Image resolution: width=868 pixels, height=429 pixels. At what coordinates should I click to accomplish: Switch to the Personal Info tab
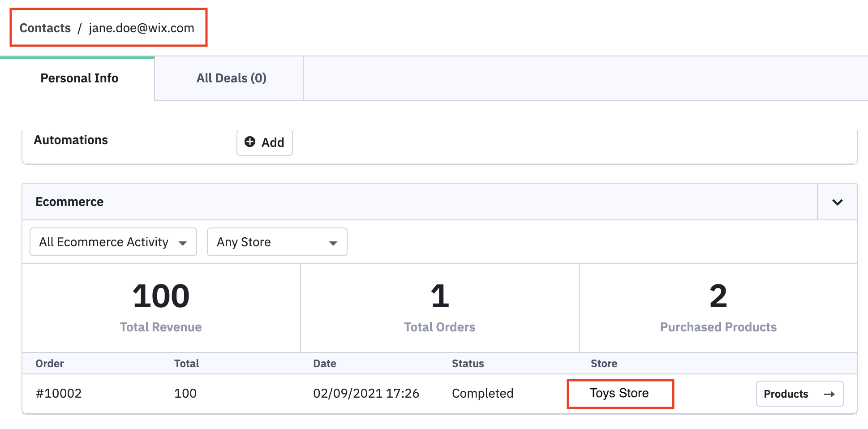pos(77,78)
